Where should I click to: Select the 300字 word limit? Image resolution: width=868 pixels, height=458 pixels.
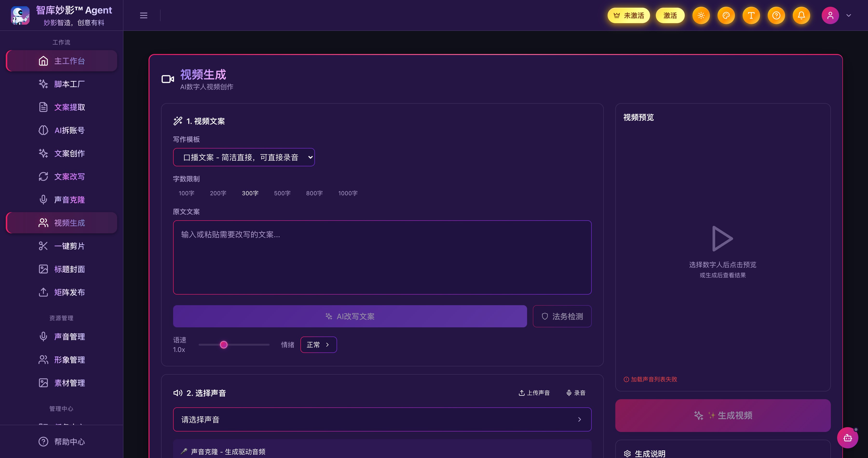[250, 193]
